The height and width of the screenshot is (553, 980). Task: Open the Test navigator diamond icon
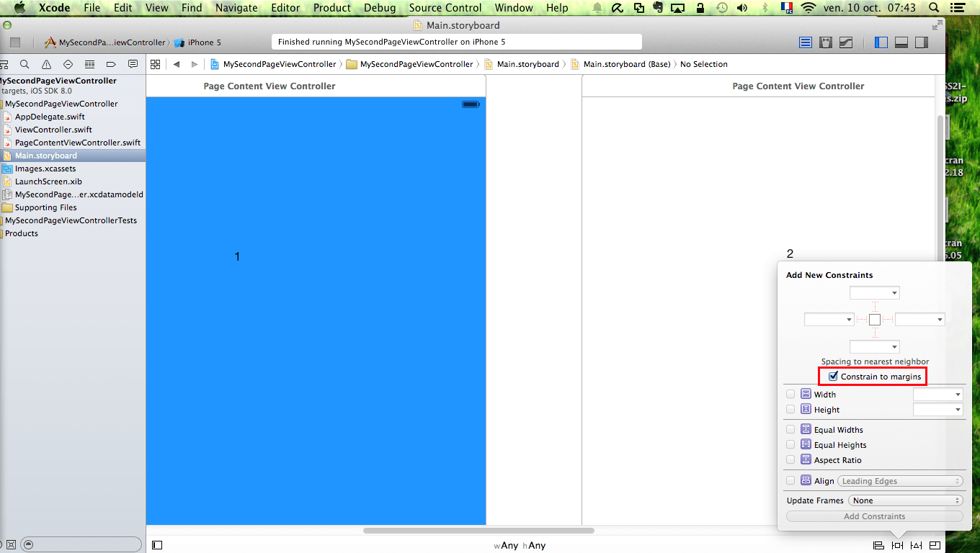[68, 64]
